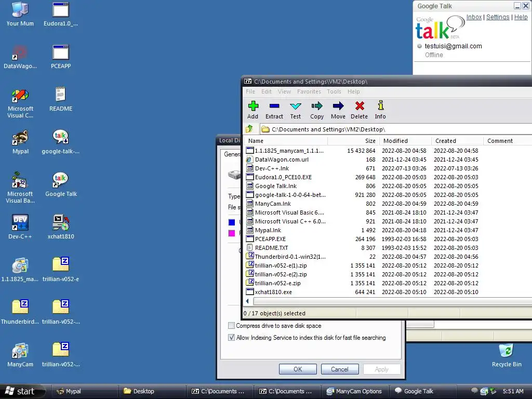532x399 pixels.
Task: Enable Compress drive to save disk space
Action: tap(231, 326)
